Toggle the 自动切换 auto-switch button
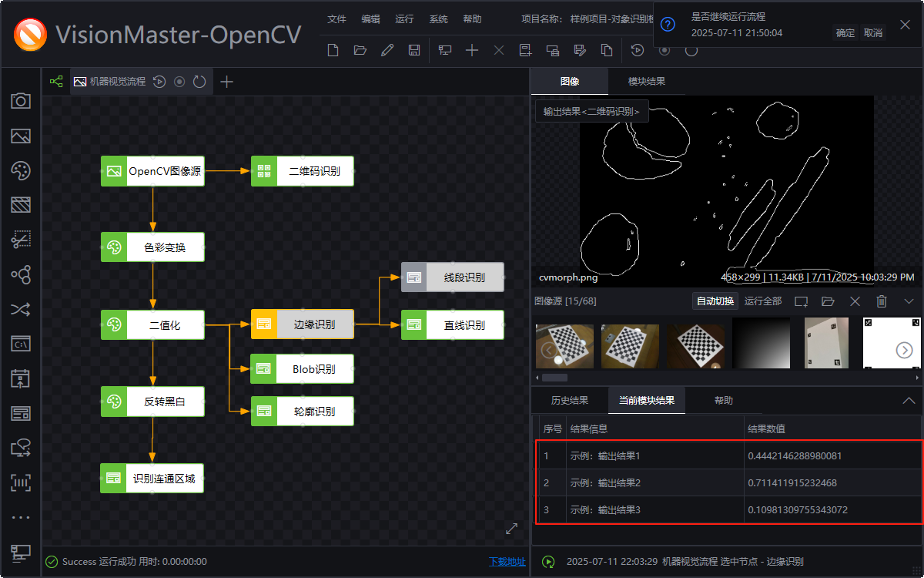Image resolution: width=924 pixels, height=578 pixels. (x=715, y=301)
